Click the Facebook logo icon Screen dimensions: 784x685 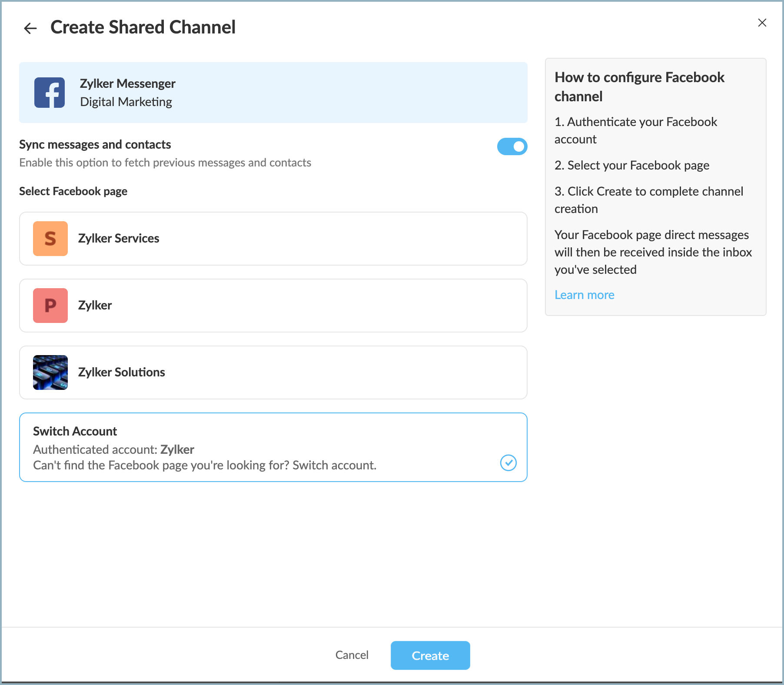click(50, 93)
